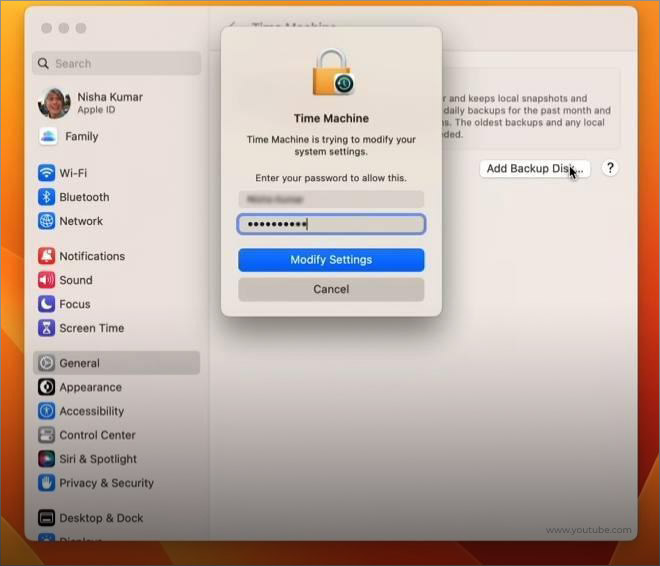This screenshot has height=566, width=660.
Task: Click the Sound speaker icon
Action: pyautogui.click(x=46, y=280)
